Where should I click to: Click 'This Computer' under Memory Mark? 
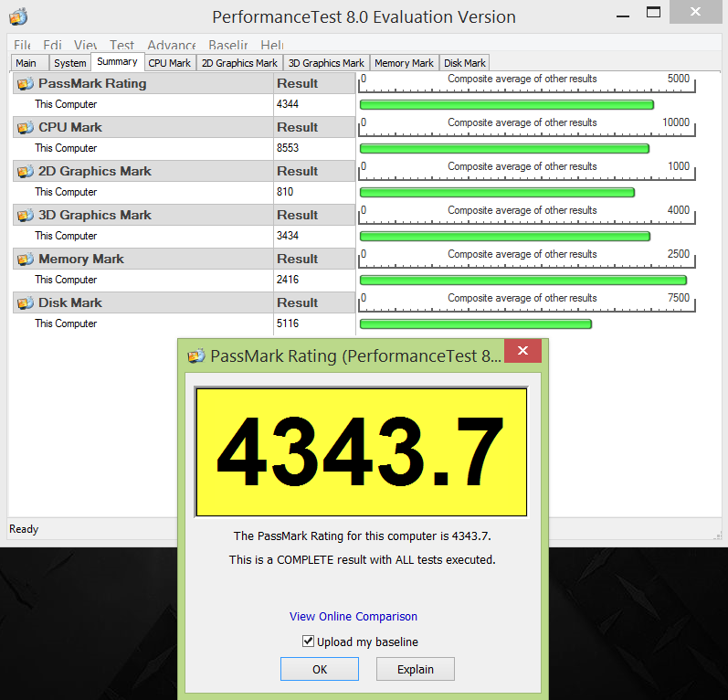tap(66, 280)
